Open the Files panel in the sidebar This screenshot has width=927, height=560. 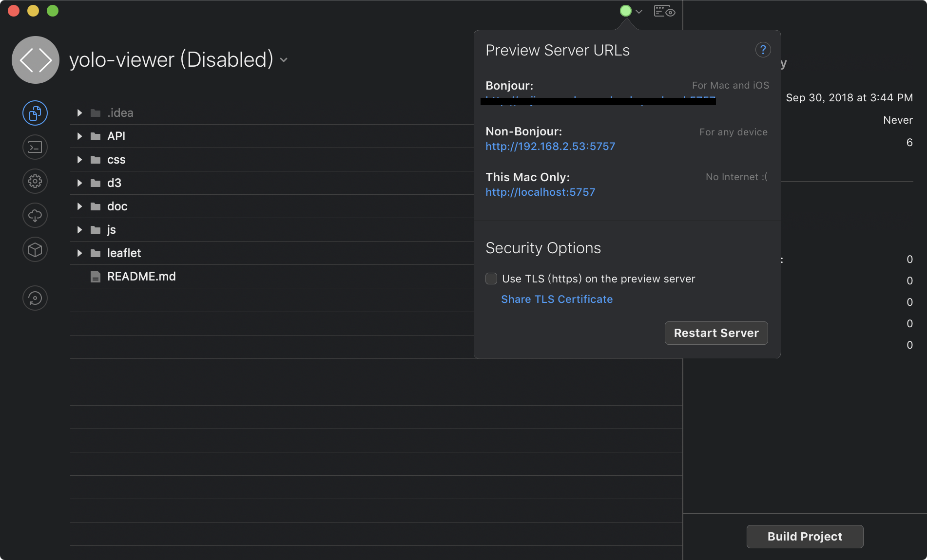click(x=35, y=112)
